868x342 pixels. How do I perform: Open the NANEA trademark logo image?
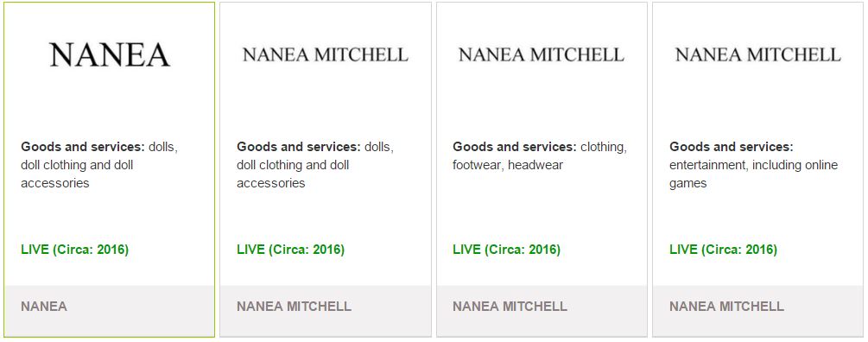[110, 54]
